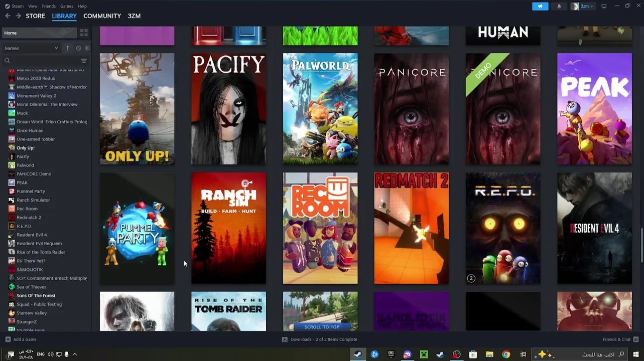Open the View menu
The width and height of the screenshot is (644, 361).
33,6
